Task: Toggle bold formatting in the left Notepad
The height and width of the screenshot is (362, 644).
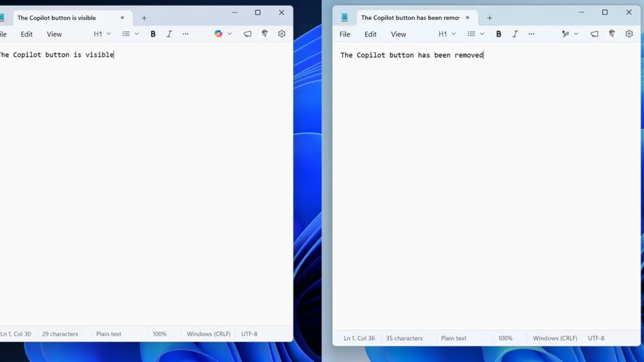Action: click(153, 34)
